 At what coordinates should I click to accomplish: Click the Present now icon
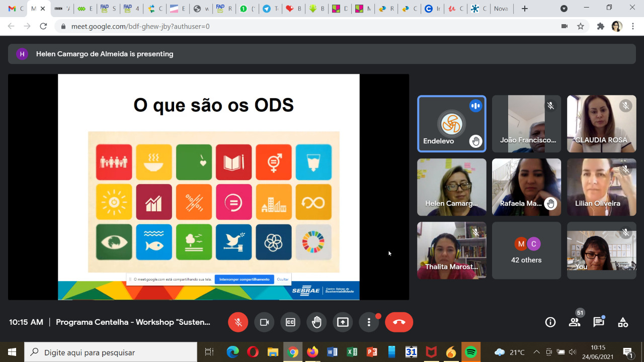coord(343,322)
